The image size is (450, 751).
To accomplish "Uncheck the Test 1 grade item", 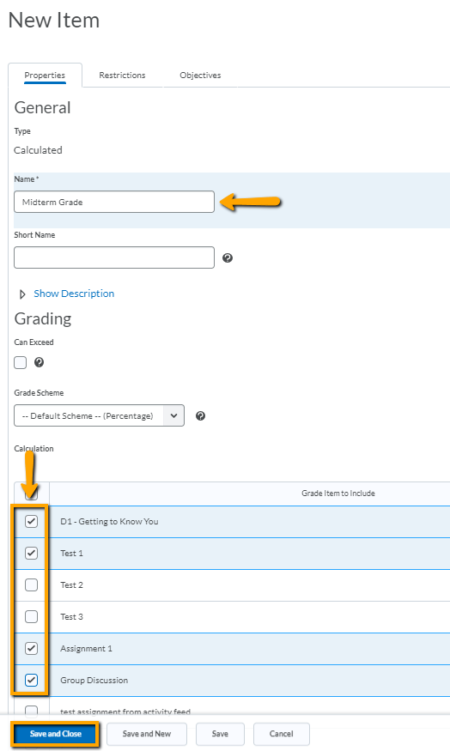I will click(31, 553).
